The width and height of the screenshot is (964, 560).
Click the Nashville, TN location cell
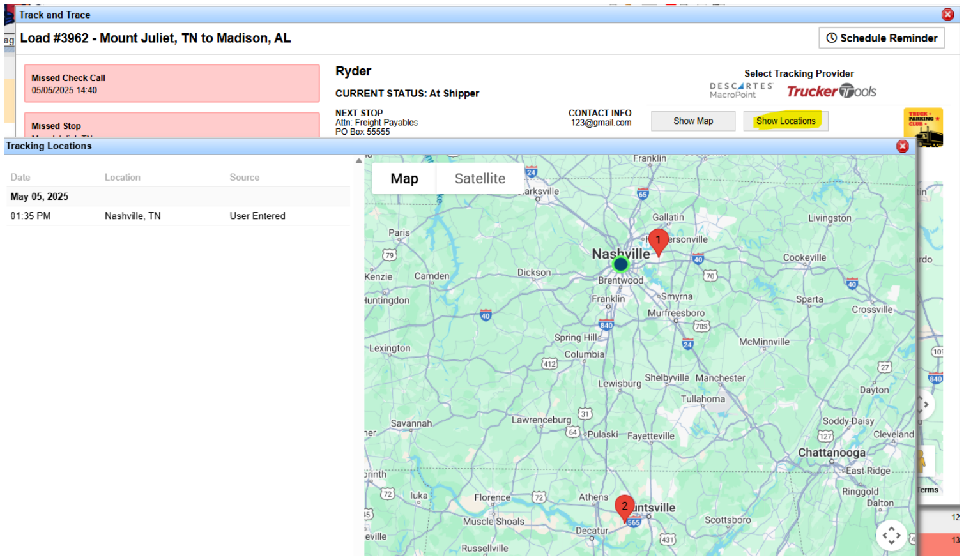tap(133, 216)
